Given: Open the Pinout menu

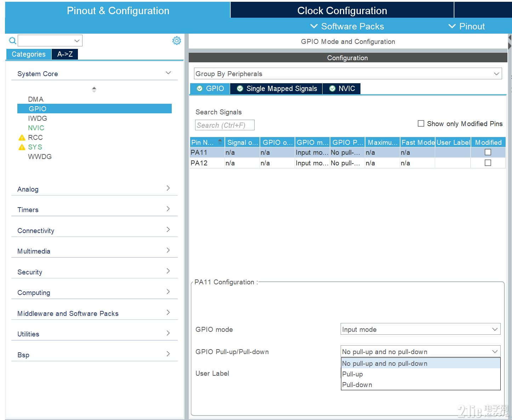Looking at the screenshot, I should 467,26.
